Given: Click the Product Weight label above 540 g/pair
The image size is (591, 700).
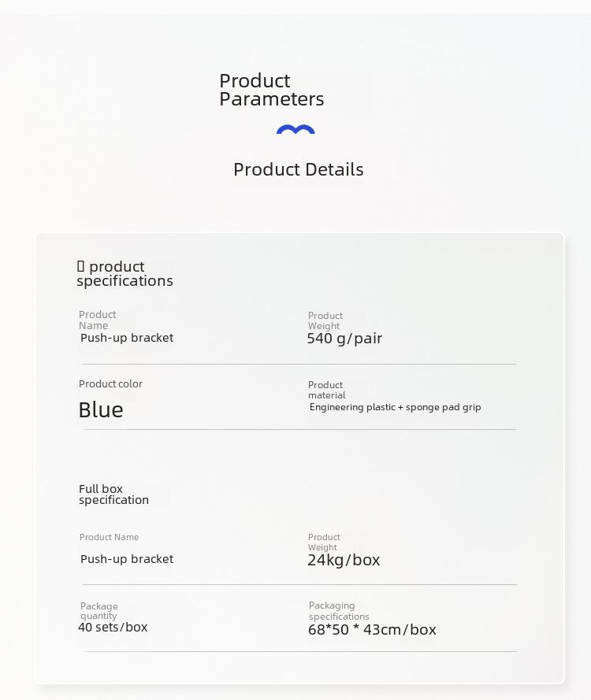Looking at the screenshot, I should (x=325, y=320).
